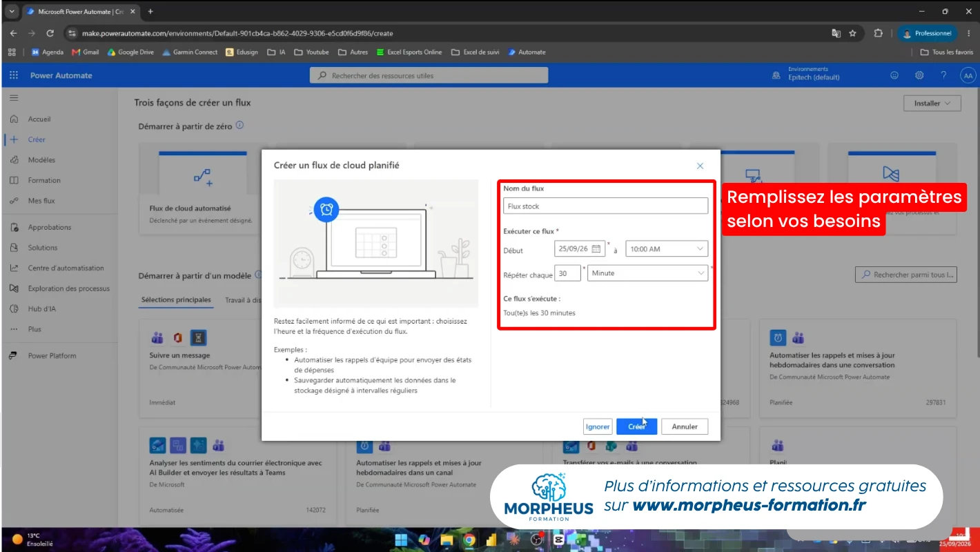Open the Excel de suivi bookmark
980x552 pixels.
click(475, 52)
